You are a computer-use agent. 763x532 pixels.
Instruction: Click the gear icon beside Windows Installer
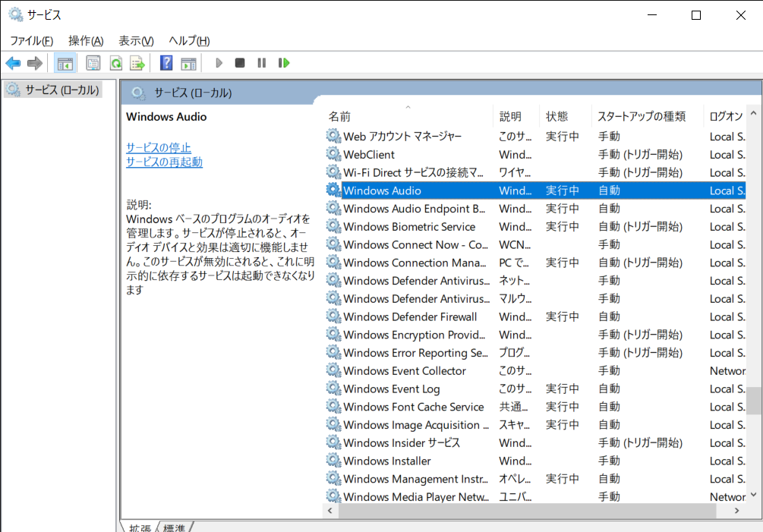coord(333,460)
